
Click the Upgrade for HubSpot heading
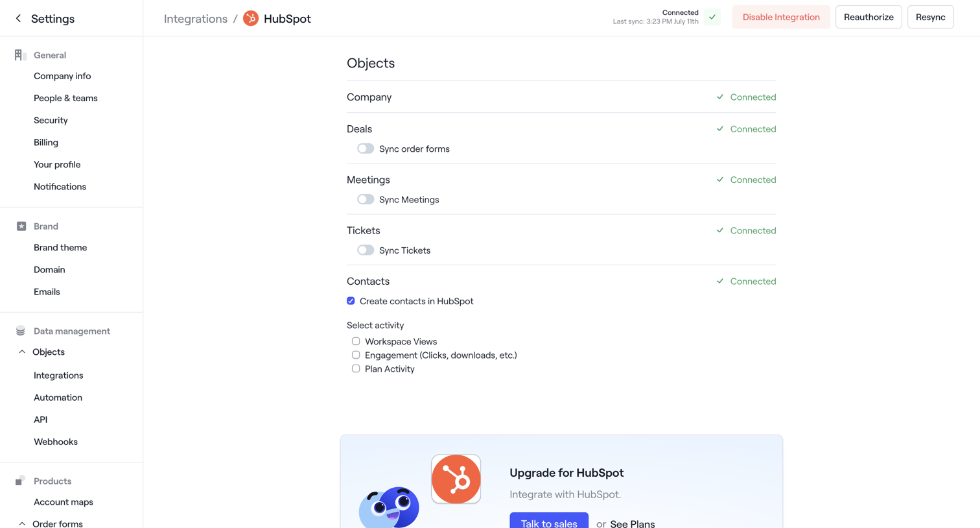pyautogui.click(x=566, y=473)
